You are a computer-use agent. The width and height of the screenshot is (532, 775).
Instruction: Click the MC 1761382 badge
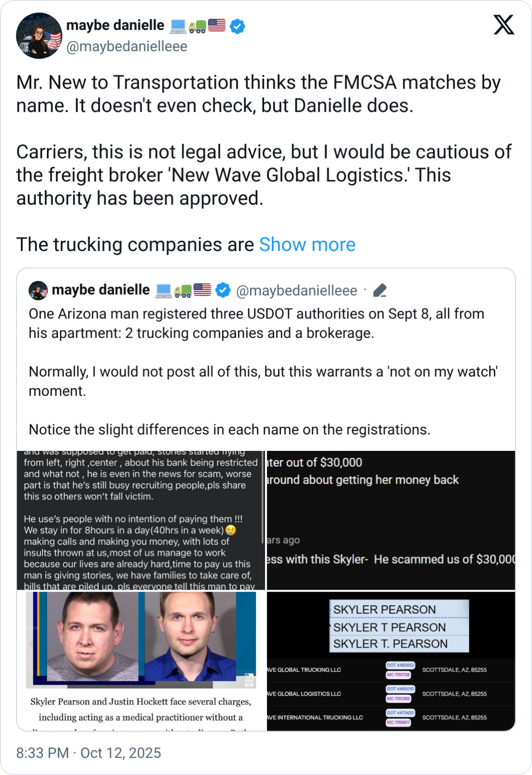point(398,699)
